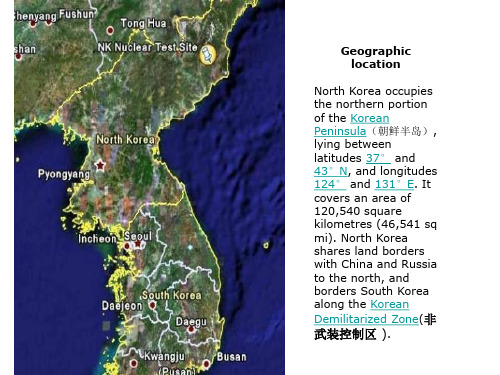Click the 'Daegu' map label
The width and height of the screenshot is (500, 375).
coord(191,322)
